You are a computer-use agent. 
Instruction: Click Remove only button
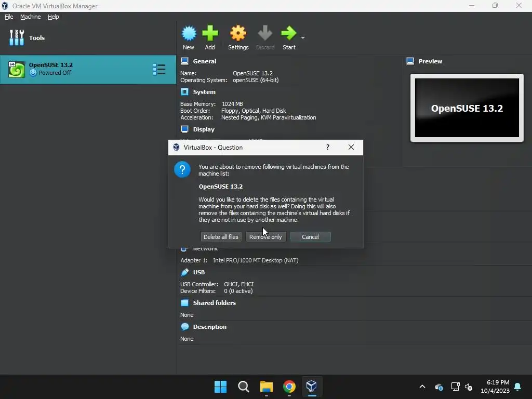click(265, 237)
